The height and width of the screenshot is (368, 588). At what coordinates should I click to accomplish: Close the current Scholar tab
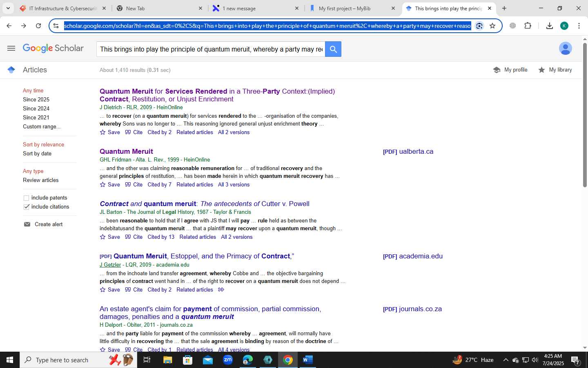click(x=490, y=8)
